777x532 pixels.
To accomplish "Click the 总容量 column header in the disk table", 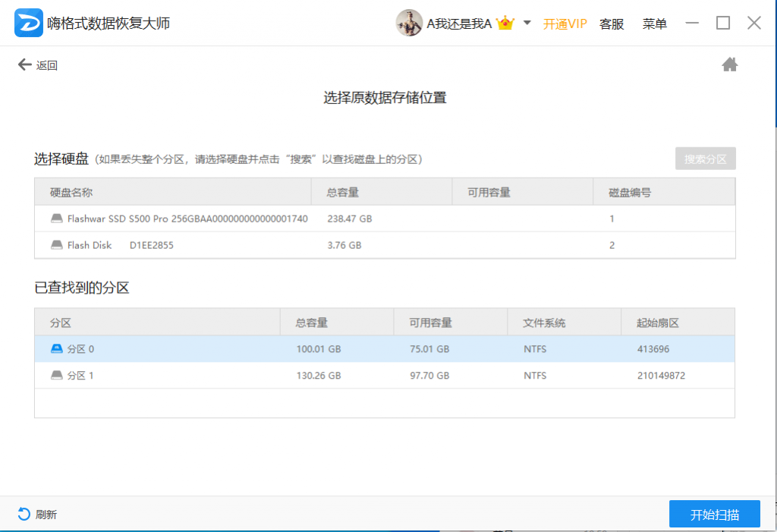I will tap(342, 192).
